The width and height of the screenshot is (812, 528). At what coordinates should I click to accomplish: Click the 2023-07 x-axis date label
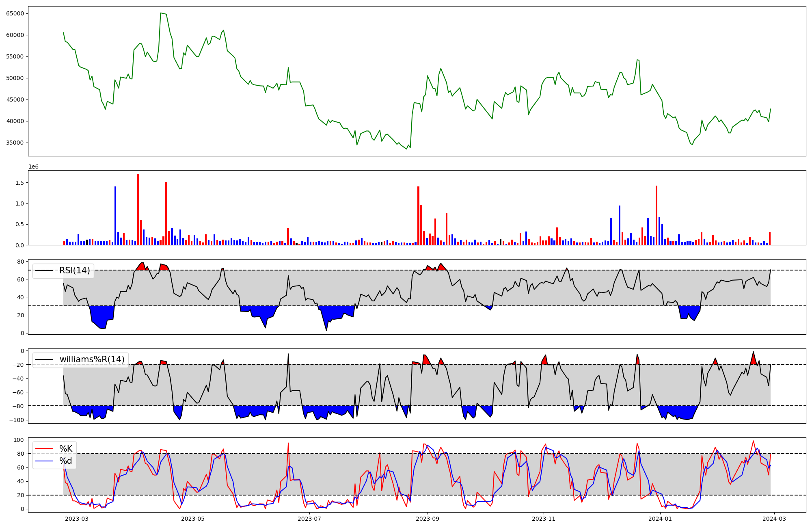click(x=309, y=519)
